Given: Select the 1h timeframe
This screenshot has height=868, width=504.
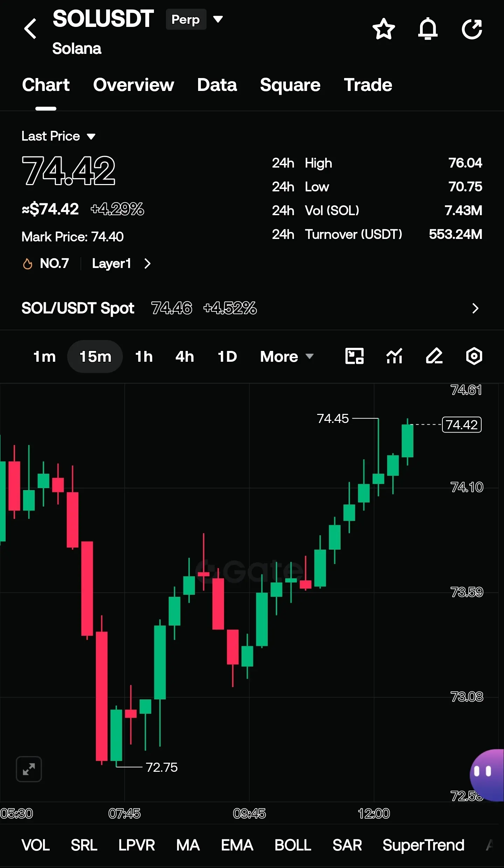Looking at the screenshot, I should coord(144,357).
